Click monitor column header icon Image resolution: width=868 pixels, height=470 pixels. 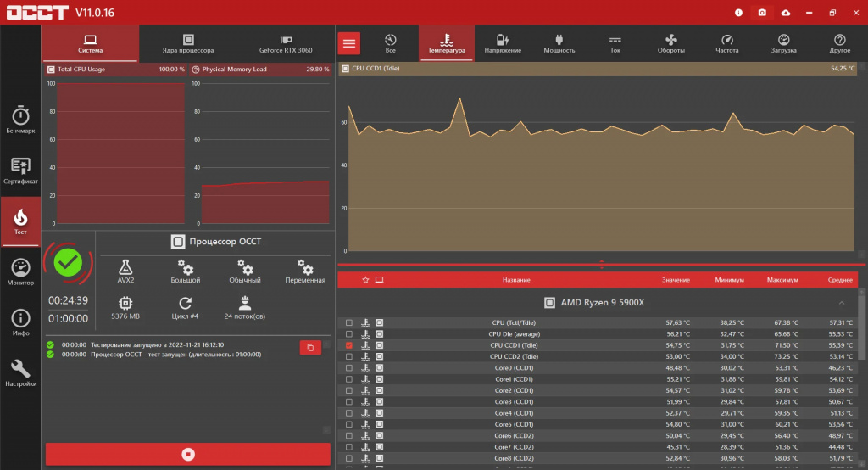click(x=379, y=280)
